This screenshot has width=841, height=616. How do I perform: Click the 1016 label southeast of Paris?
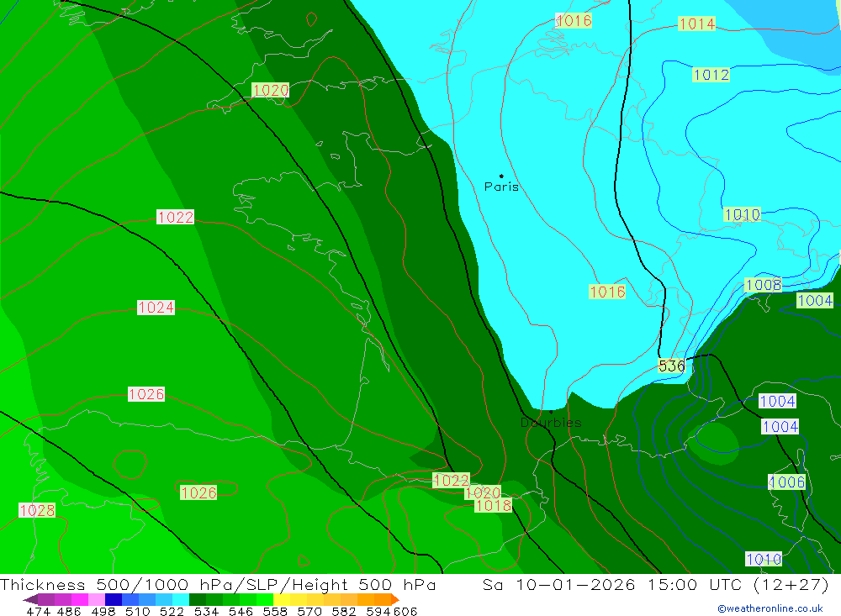tap(607, 292)
